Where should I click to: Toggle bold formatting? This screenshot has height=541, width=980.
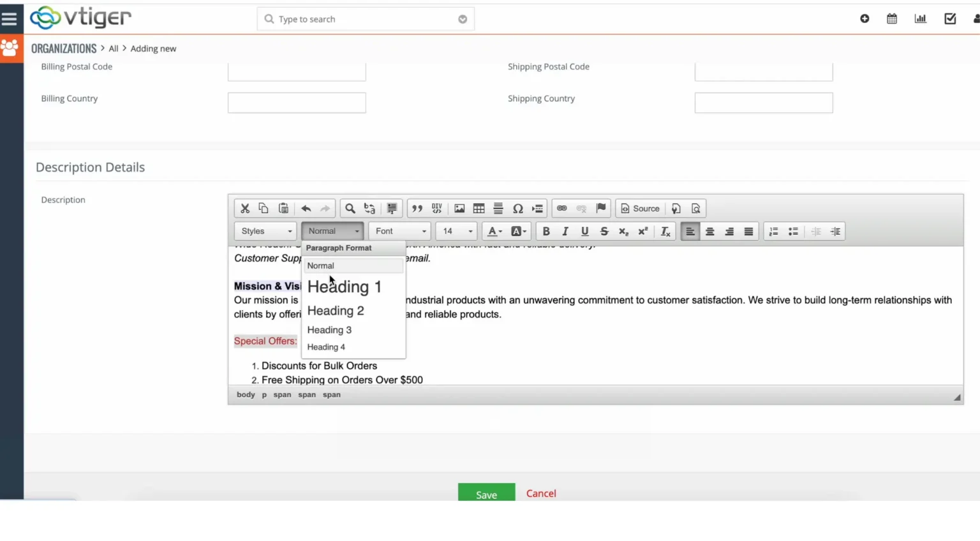point(546,231)
